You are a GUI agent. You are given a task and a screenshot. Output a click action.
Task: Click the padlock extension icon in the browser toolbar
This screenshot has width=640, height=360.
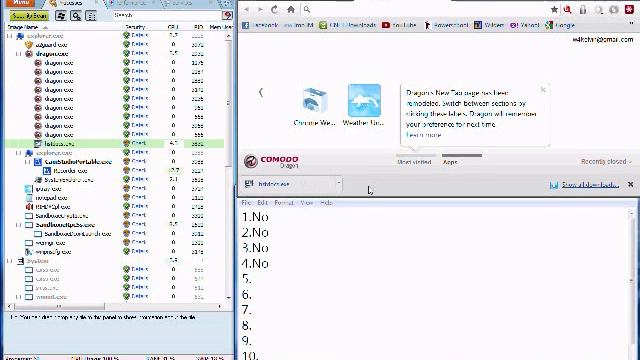click(x=583, y=9)
